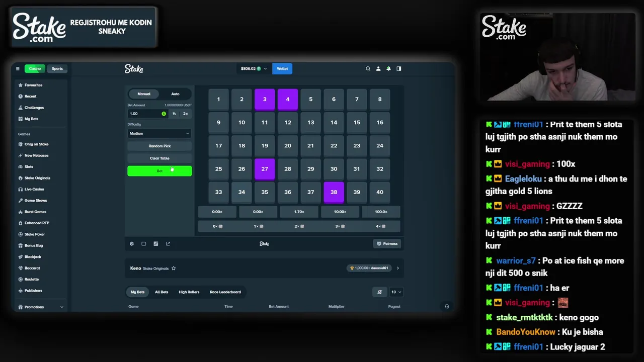Click the Stake Originals link beside Keno
This screenshot has height=362, width=644.
155,268
